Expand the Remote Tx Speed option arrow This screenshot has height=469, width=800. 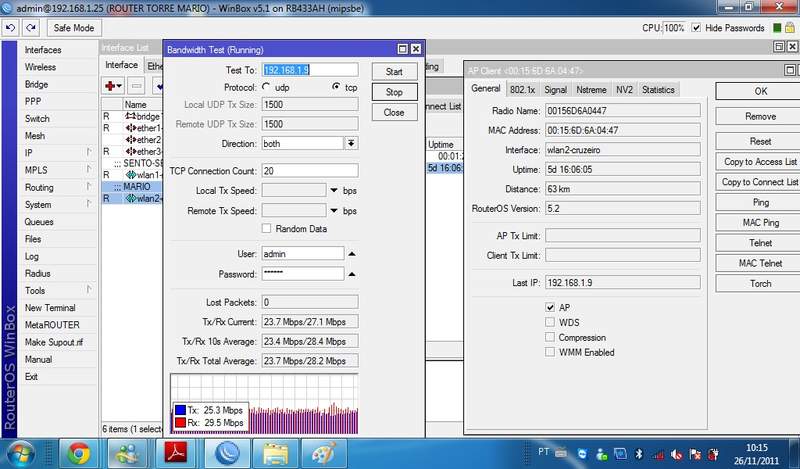point(334,210)
